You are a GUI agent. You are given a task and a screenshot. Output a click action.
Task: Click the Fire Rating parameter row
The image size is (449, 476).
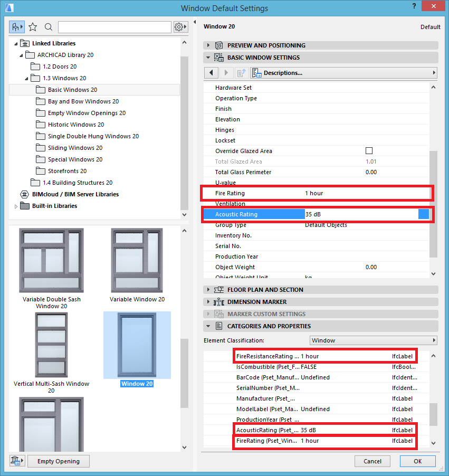pyautogui.click(x=317, y=193)
